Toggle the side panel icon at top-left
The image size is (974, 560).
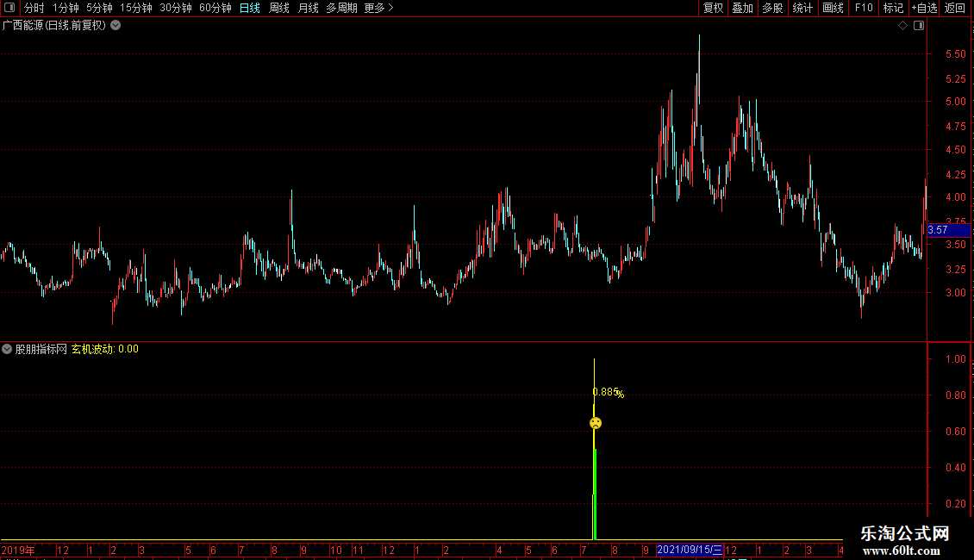pyautogui.click(x=9, y=8)
